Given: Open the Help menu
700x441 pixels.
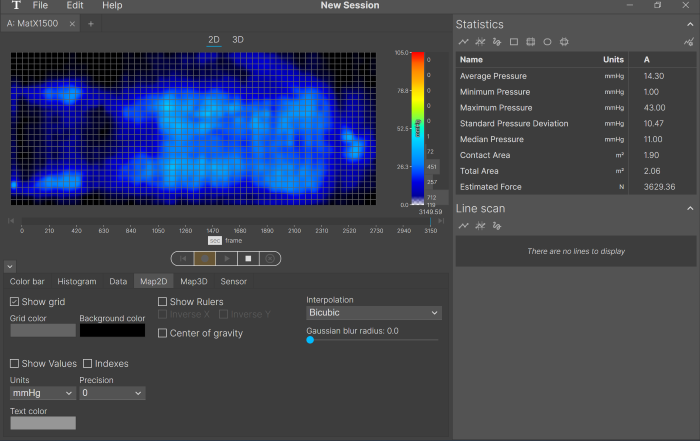Looking at the screenshot, I should coord(112,5).
